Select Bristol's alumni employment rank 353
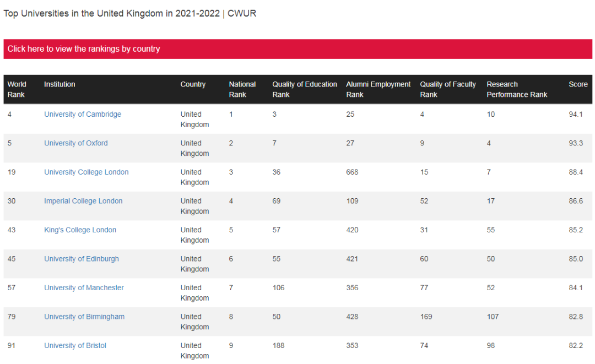This screenshot has width=595, height=364. pos(352,345)
